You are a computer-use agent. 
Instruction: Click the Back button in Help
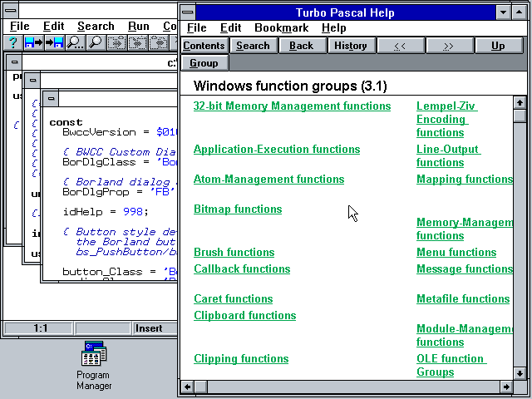301,46
